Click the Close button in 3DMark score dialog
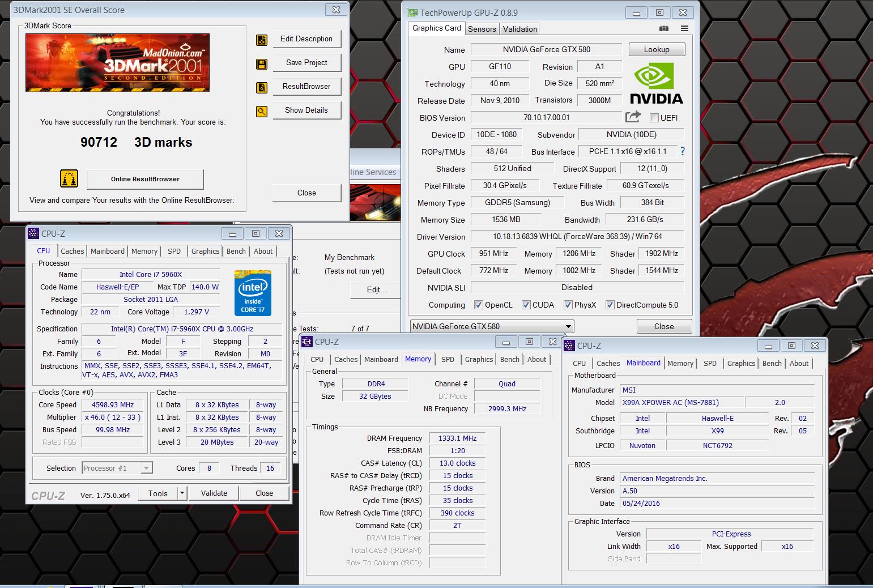The width and height of the screenshot is (873, 588). tap(306, 193)
